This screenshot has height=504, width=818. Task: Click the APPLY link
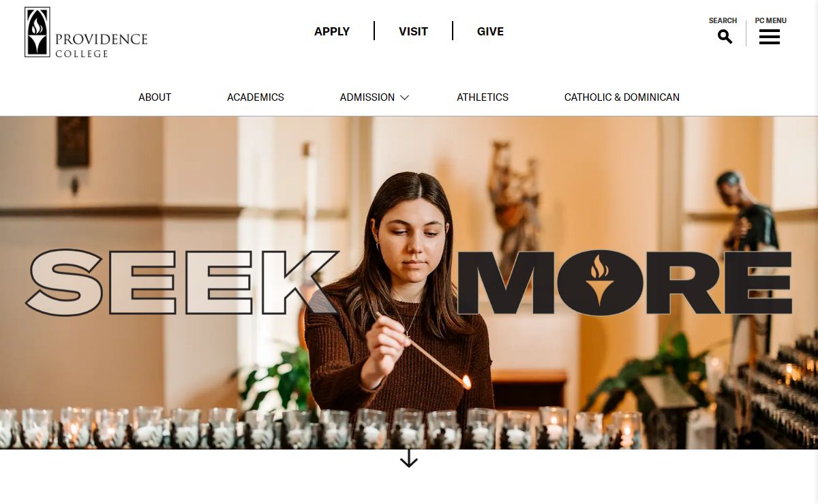(x=332, y=31)
